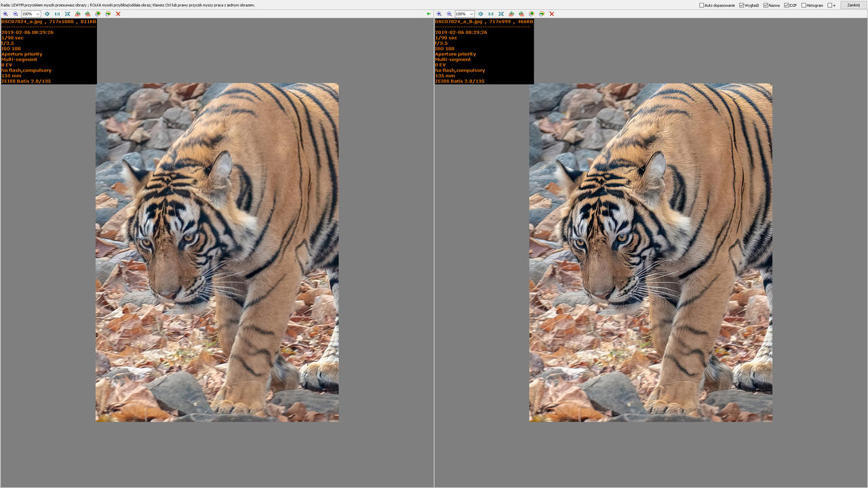This screenshot has width=868, height=488.
Task: Click the left pane filename DSC07824_a.jpg
Action: (21, 22)
